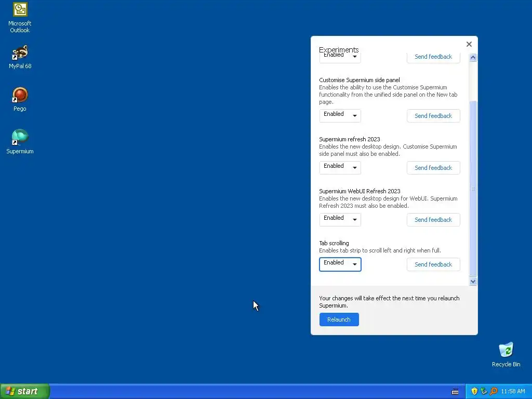532x399 pixels.
Task: Click the Customise Supermium side panel title
Action: coord(360,80)
